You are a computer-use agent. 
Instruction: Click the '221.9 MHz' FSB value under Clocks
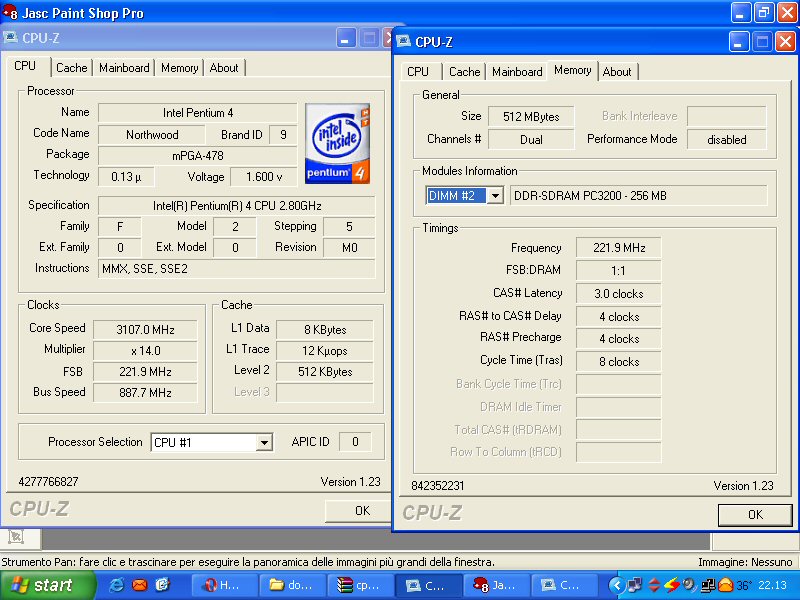tap(145, 372)
